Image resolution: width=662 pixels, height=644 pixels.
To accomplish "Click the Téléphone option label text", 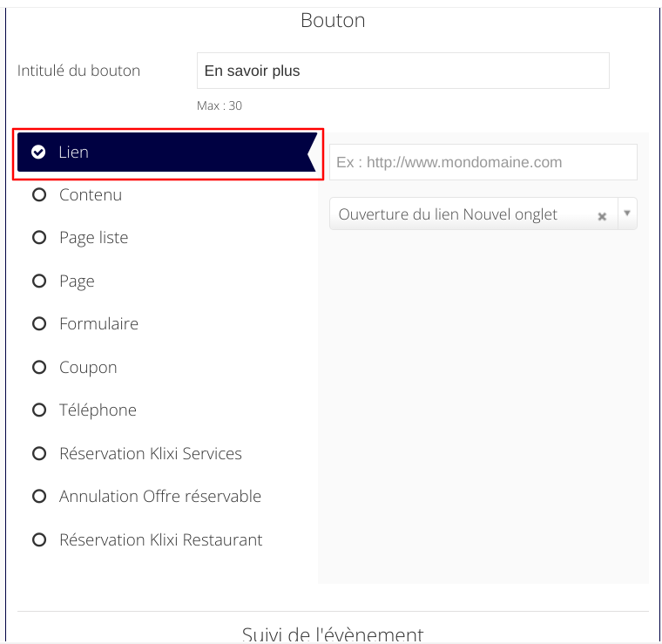I will pos(98,410).
